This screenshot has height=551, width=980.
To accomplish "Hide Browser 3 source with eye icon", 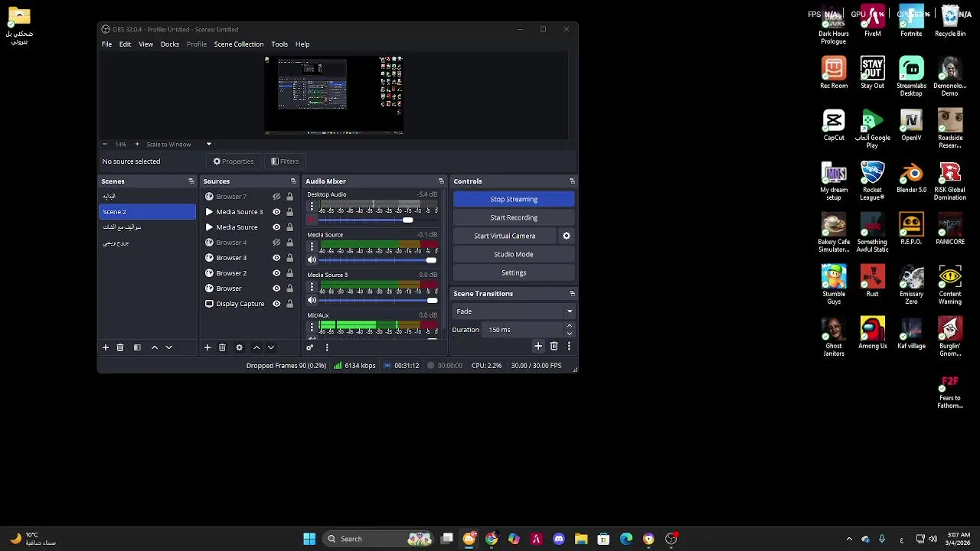I will point(276,258).
